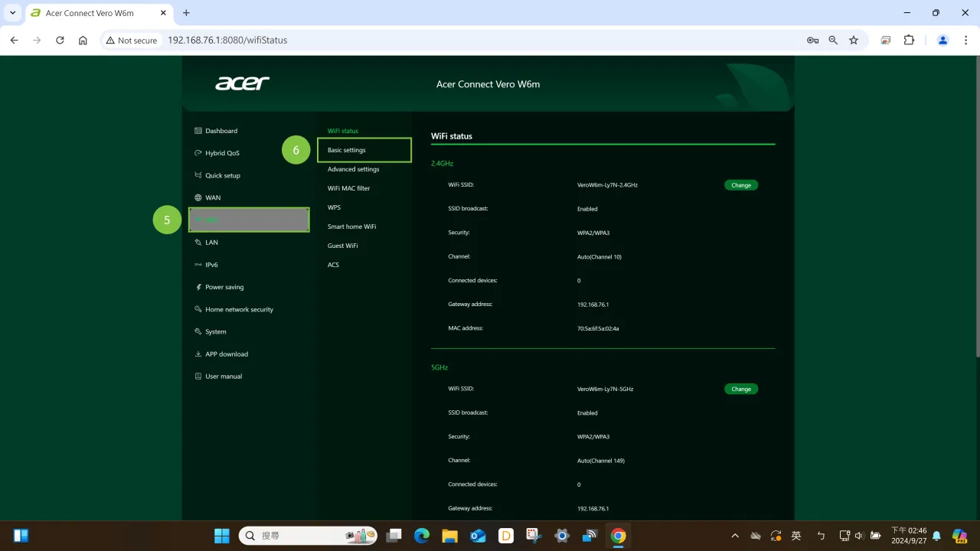Viewport: 980px width, 551px height.
Task: Bookmark this page using the star icon
Action: 854,40
